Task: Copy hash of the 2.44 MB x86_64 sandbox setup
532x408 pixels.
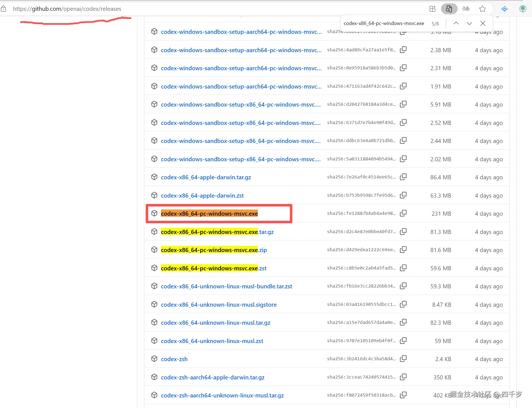Action: point(403,140)
